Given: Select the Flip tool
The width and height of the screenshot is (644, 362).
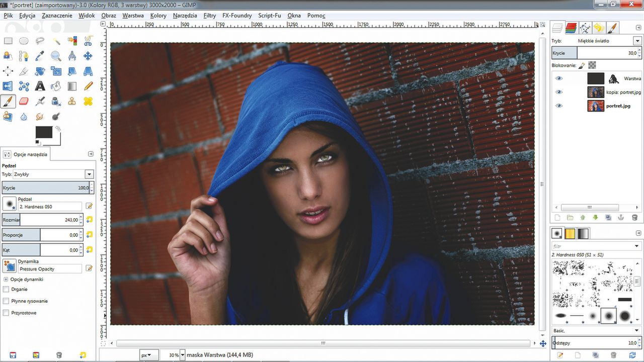Looking at the screenshot, I should 8,86.
